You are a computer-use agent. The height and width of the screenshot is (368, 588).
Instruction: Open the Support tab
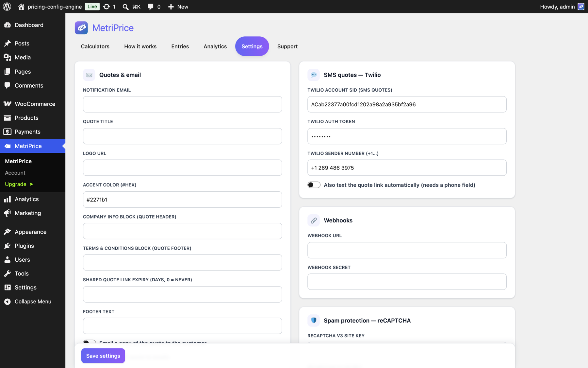tap(287, 46)
